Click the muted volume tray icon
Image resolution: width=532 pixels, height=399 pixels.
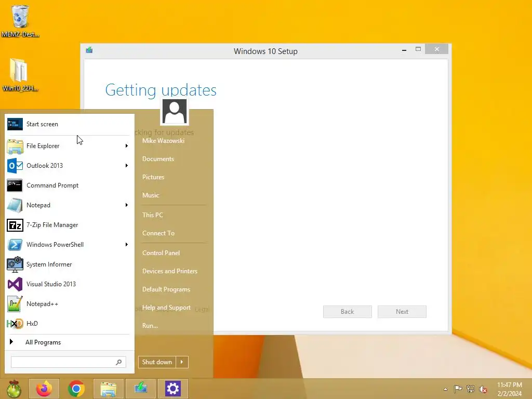click(483, 389)
